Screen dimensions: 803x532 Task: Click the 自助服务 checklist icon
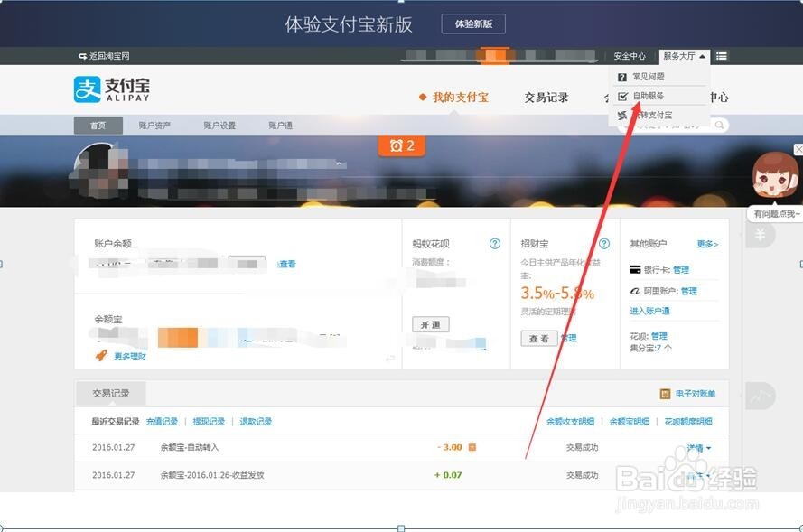click(622, 97)
